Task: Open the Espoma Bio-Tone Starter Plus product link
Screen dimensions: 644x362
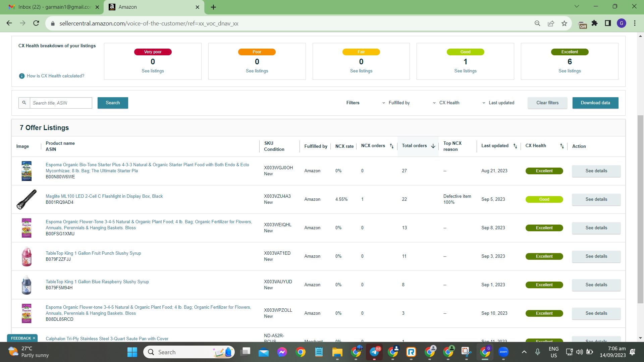Action: pyautogui.click(x=147, y=168)
